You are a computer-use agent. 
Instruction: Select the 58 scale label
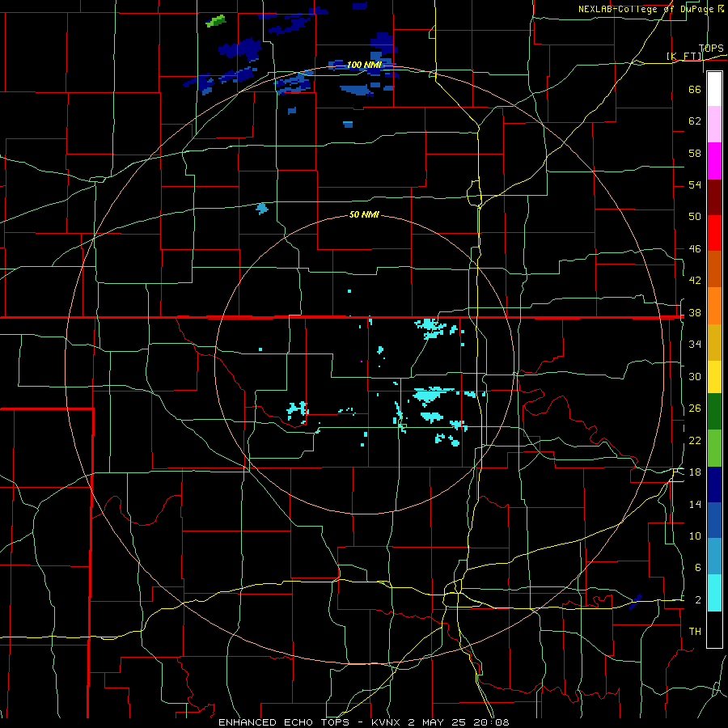695,153
